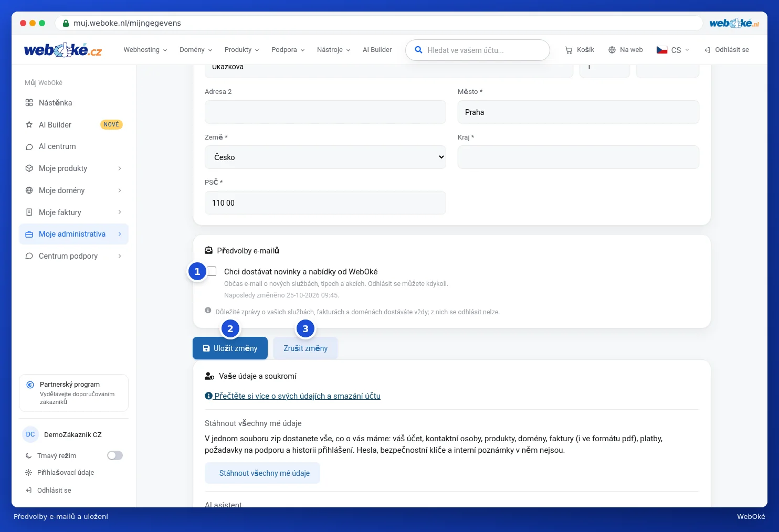The width and height of the screenshot is (779, 532).
Task: Open the Webhosting dropdown menu
Action: tap(145, 50)
